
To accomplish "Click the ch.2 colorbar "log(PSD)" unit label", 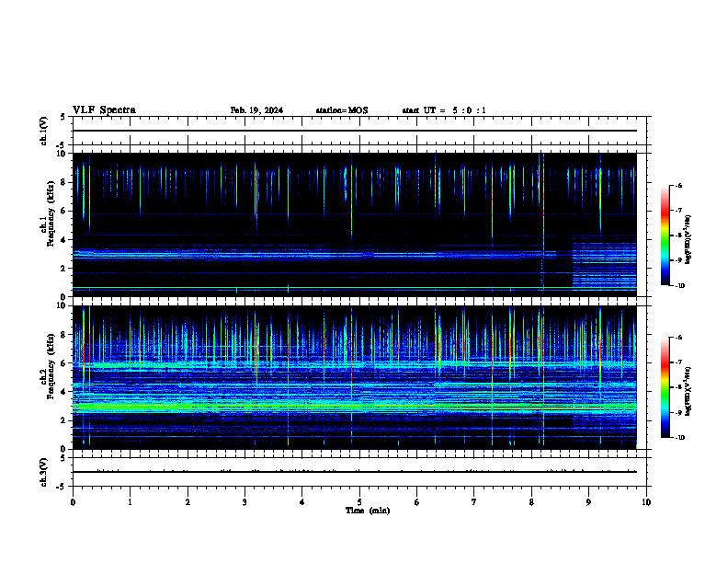I will pos(688,392).
